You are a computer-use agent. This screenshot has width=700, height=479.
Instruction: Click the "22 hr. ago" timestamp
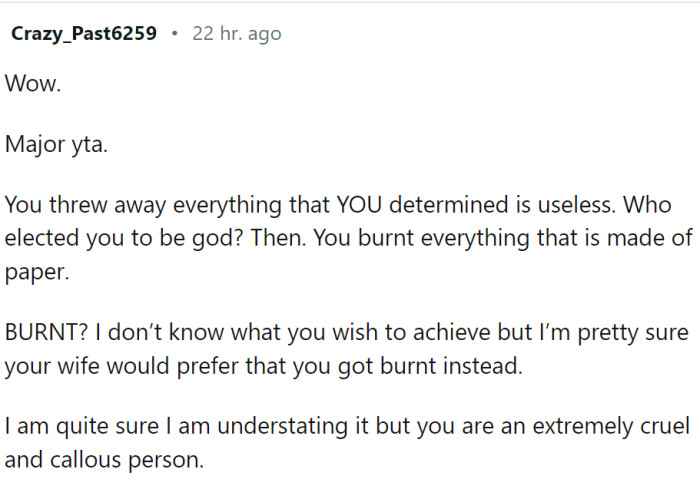(x=236, y=34)
